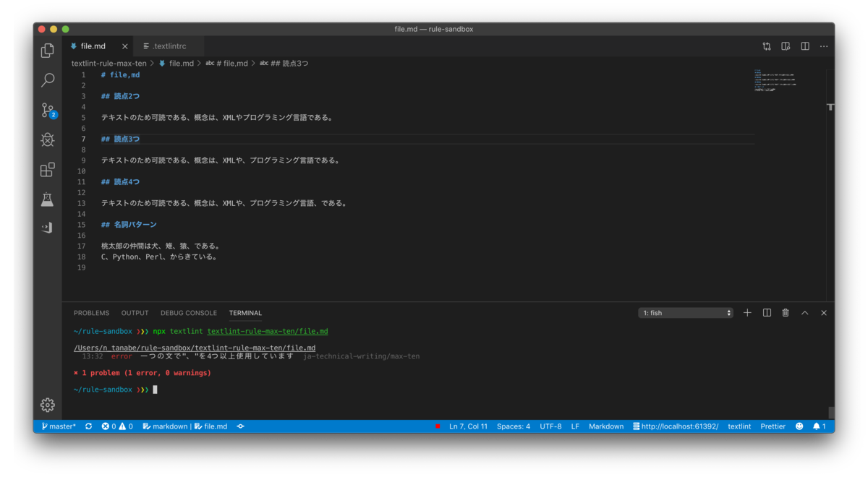
Task: Click 'markdown | file.md' status bar item
Action: point(185,426)
